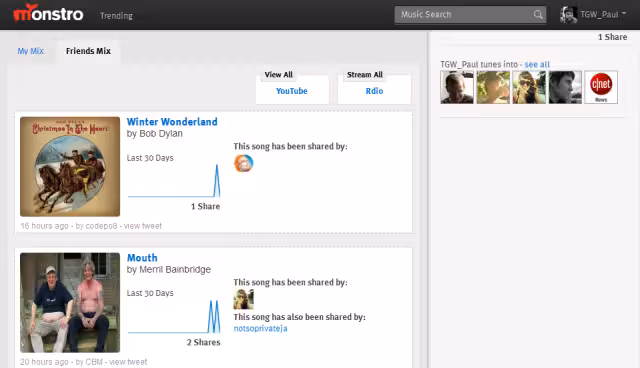
Task: Open the 'see all' tuned-into link
Action: tap(537, 64)
